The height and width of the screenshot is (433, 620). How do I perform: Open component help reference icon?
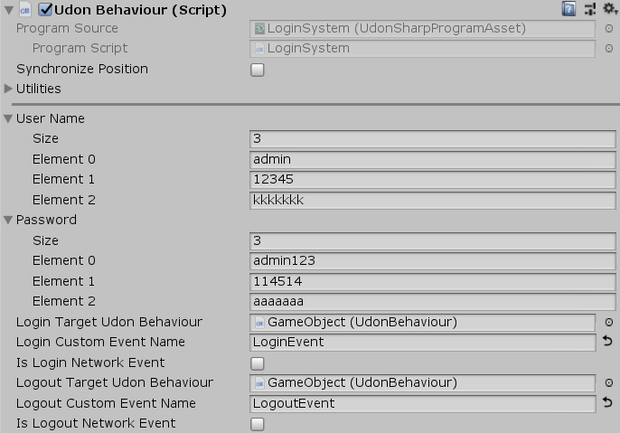tap(569, 9)
